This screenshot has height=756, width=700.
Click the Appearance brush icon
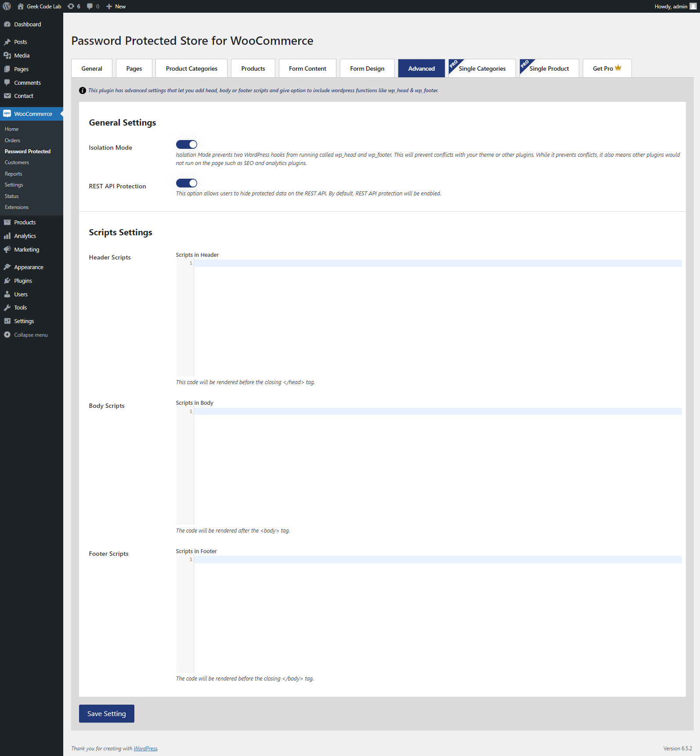click(x=7, y=267)
